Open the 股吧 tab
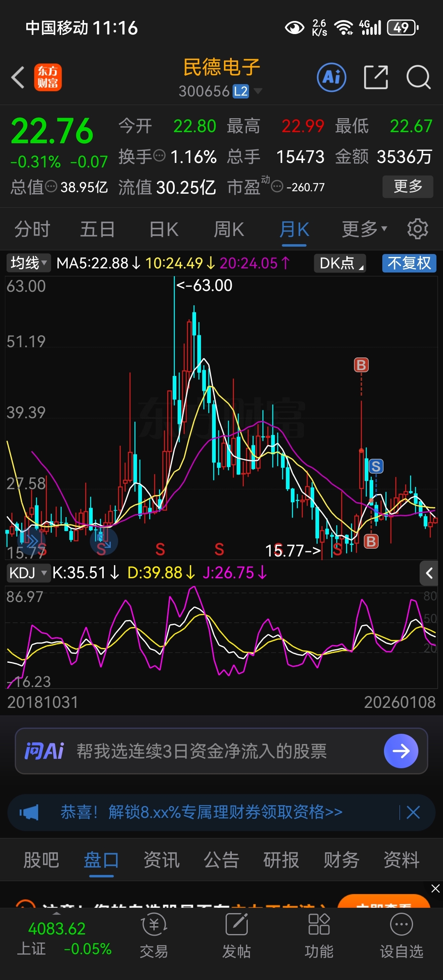 (41, 860)
